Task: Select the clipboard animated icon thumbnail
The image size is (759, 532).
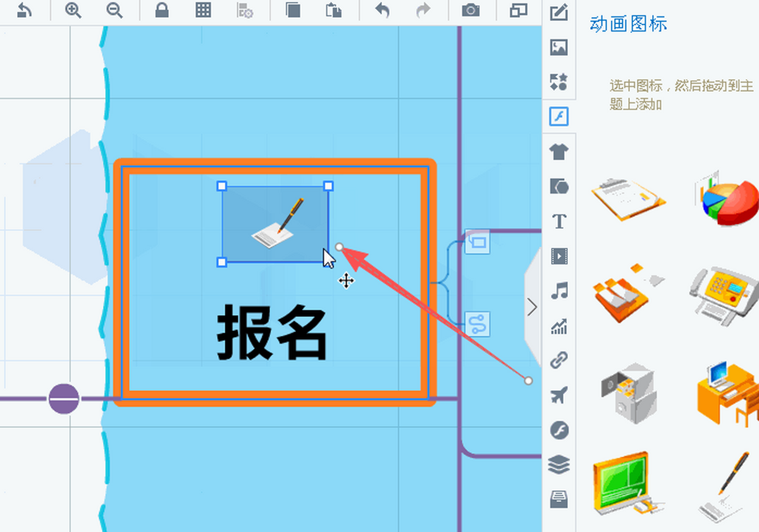Action: tap(628, 198)
